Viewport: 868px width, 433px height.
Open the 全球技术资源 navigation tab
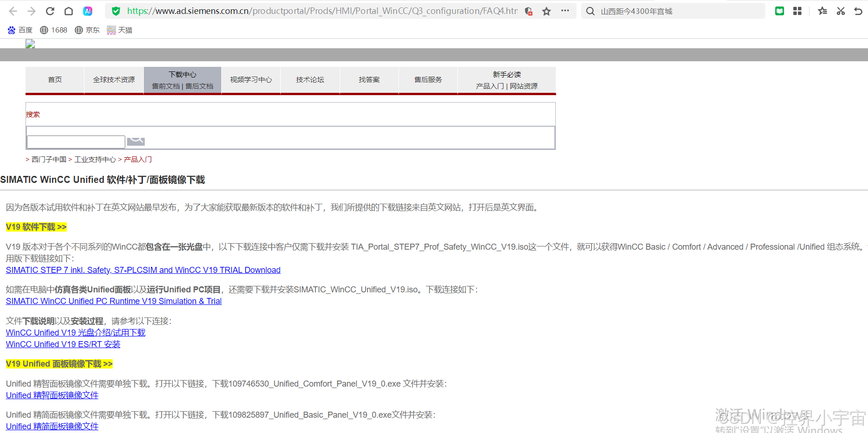pos(114,80)
